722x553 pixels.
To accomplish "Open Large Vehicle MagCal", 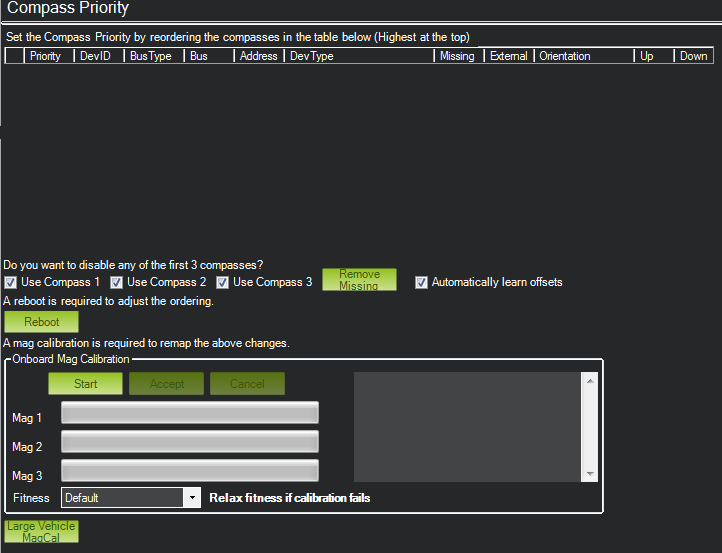I will (x=41, y=532).
